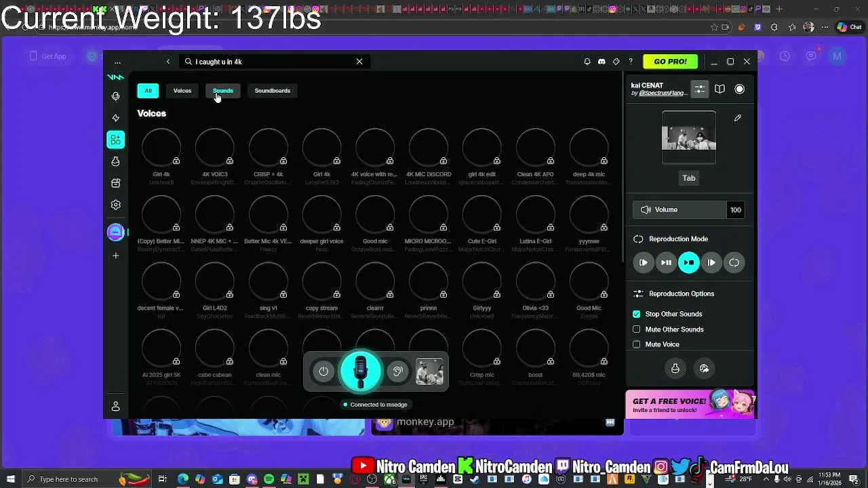Select the fourth reproduction mode button

click(x=711, y=262)
